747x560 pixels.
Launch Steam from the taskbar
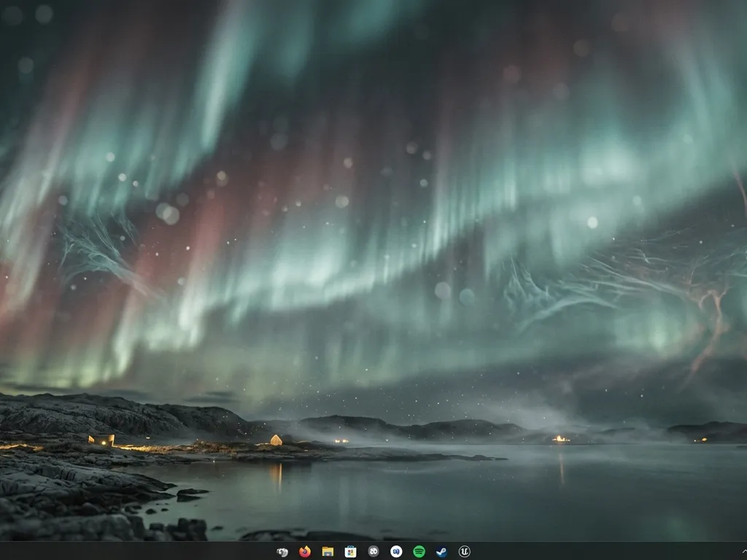(x=442, y=552)
